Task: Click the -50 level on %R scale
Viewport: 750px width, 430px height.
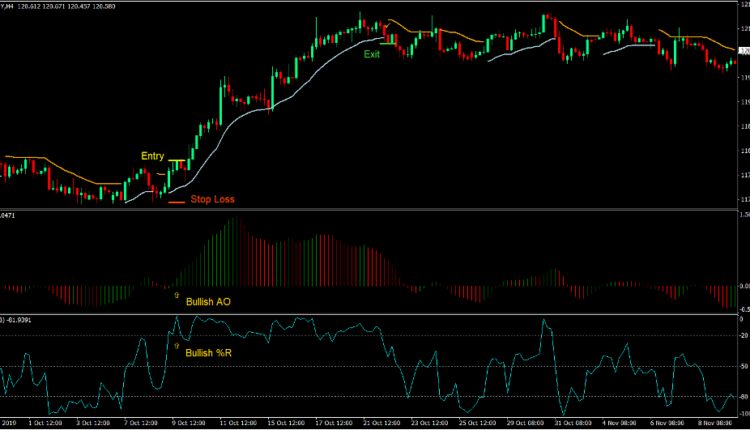Action: click(x=743, y=367)
